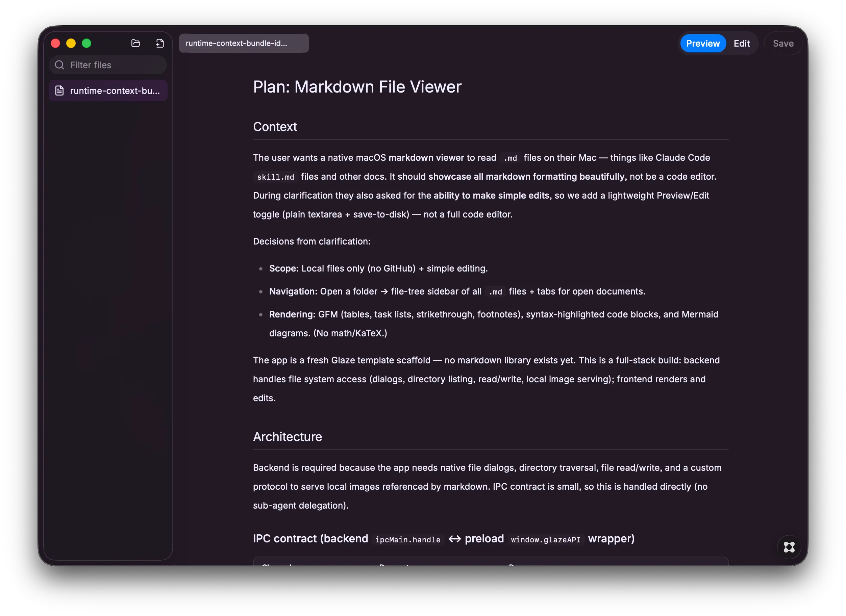Screen dimensions: 846x616
Task: Click the "Decisions from clarification:" line
Action: pos(312,241)
